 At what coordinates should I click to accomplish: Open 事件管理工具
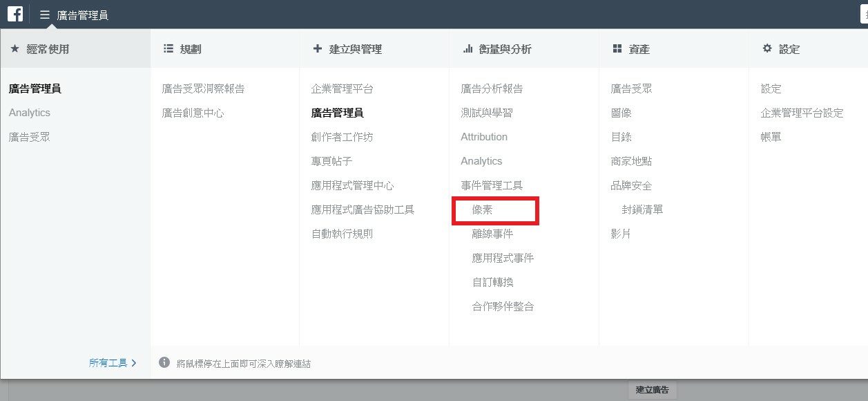[x=492, y=185]
